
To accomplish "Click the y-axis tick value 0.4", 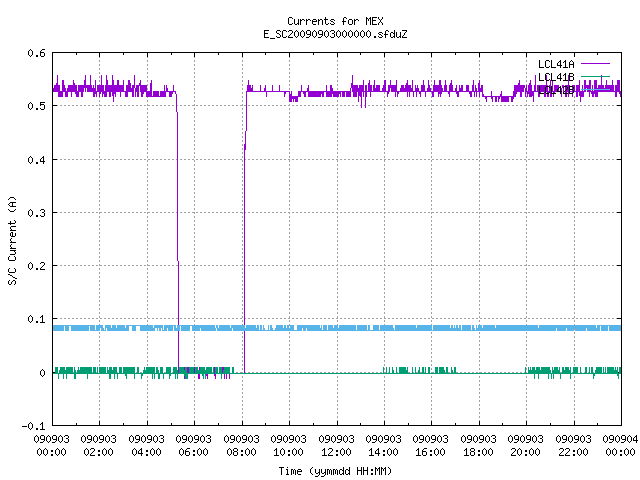I will pos(36,160).
